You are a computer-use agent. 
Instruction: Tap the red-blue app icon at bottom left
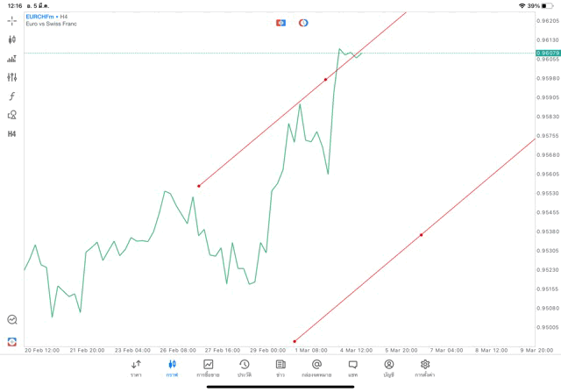(11, 341)
